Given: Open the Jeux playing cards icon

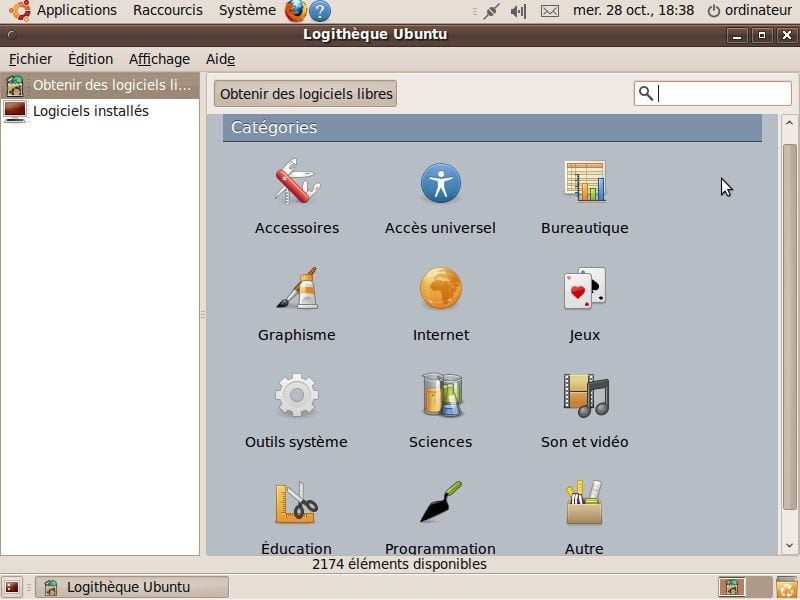Looking at the screenshot, I should coord(585,288).
